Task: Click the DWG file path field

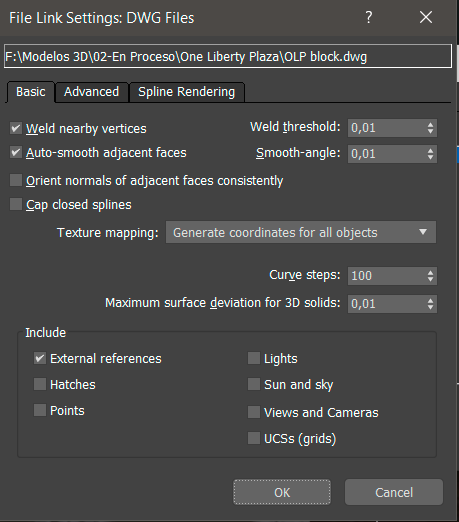Action: point(228,56)
